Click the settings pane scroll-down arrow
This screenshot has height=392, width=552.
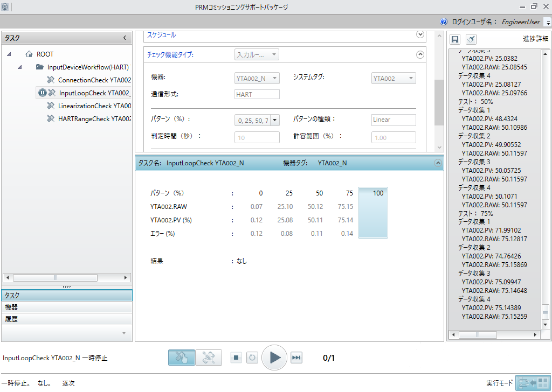coord(439,148)
